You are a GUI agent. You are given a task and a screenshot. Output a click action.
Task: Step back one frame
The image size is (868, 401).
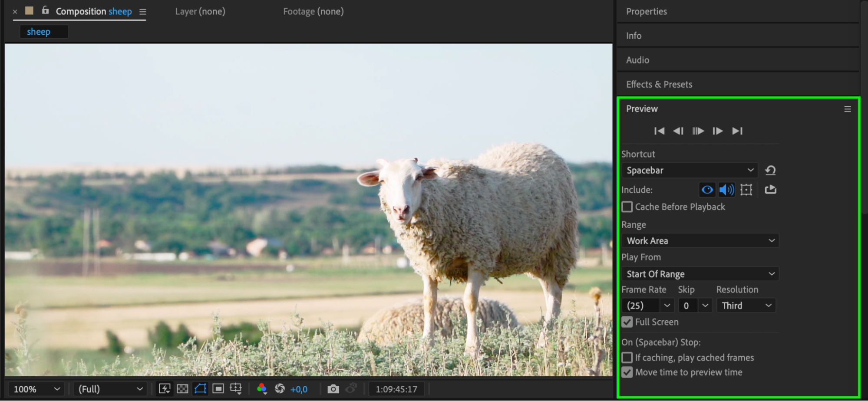(x=678, y=131)
